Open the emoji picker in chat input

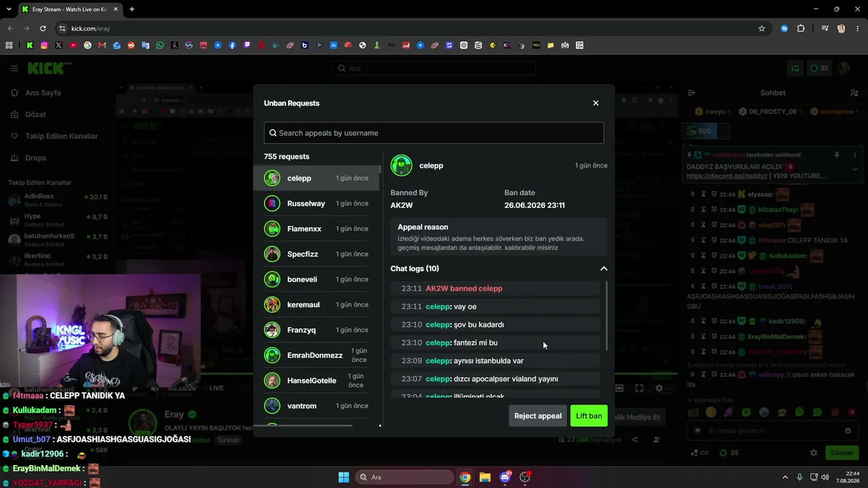pyautogui.click(x=848, y=430)
